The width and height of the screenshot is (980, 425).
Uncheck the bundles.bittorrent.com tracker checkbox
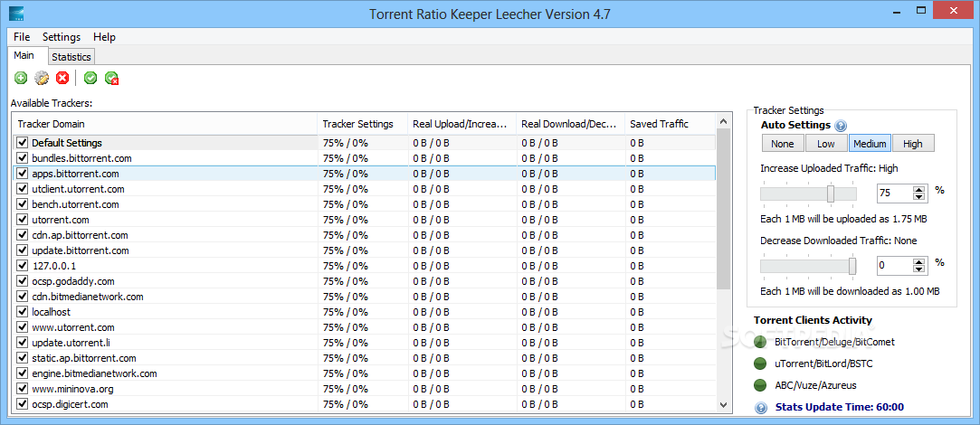click(x=23, y=158)
